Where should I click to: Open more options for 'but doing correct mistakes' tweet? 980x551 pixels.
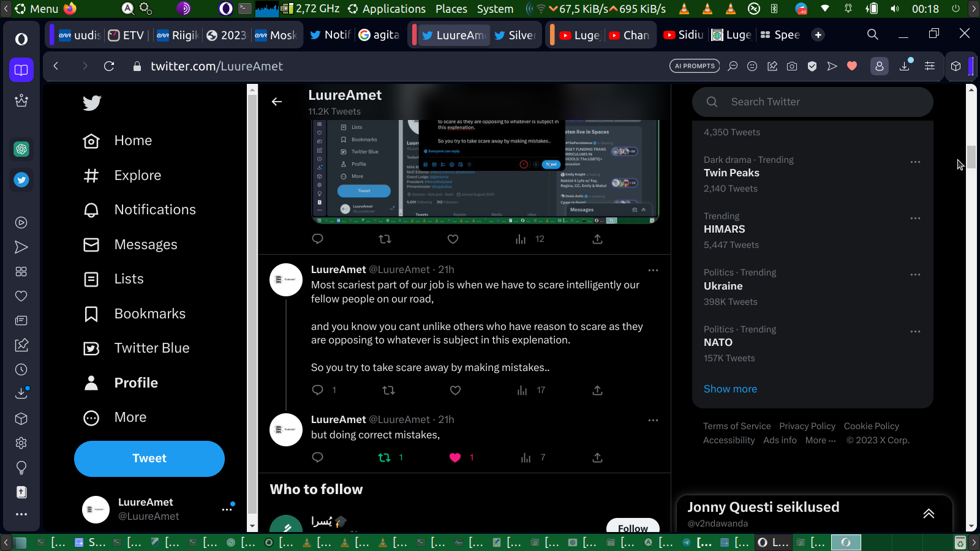point(653,420)
